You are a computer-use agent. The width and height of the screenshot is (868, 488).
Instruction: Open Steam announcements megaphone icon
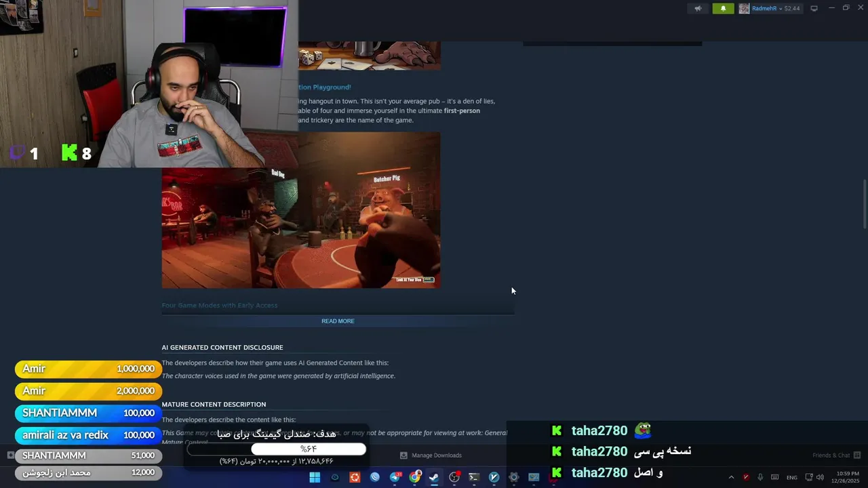[698, 8]
